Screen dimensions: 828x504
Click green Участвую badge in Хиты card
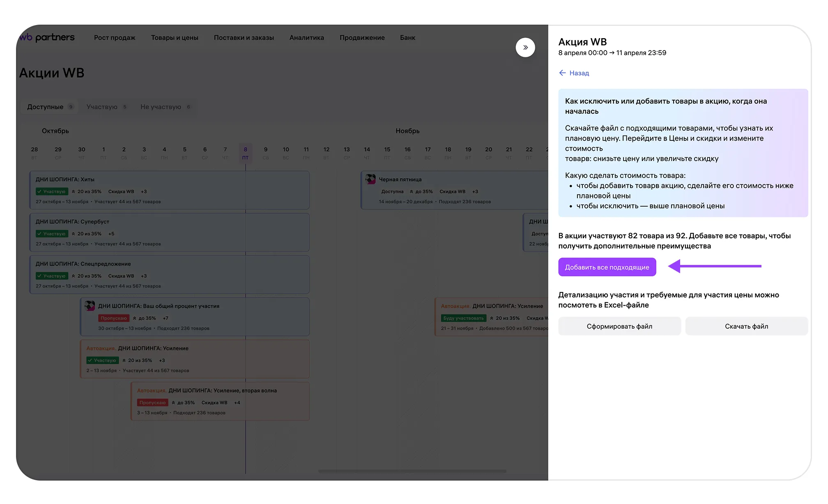[x=52, y=191]
